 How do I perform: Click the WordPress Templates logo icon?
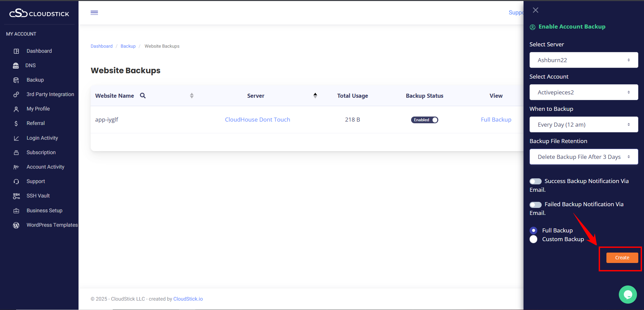coord(16,225)
